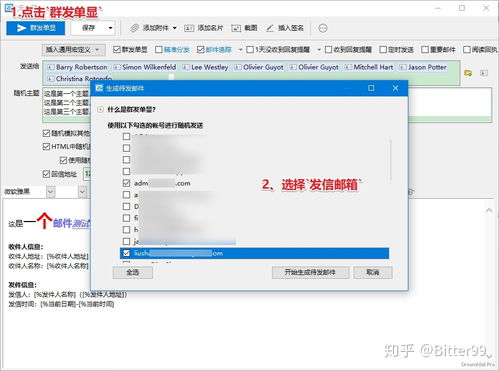Open the 插入通用宏定义 dropdown

pos(73,50)
